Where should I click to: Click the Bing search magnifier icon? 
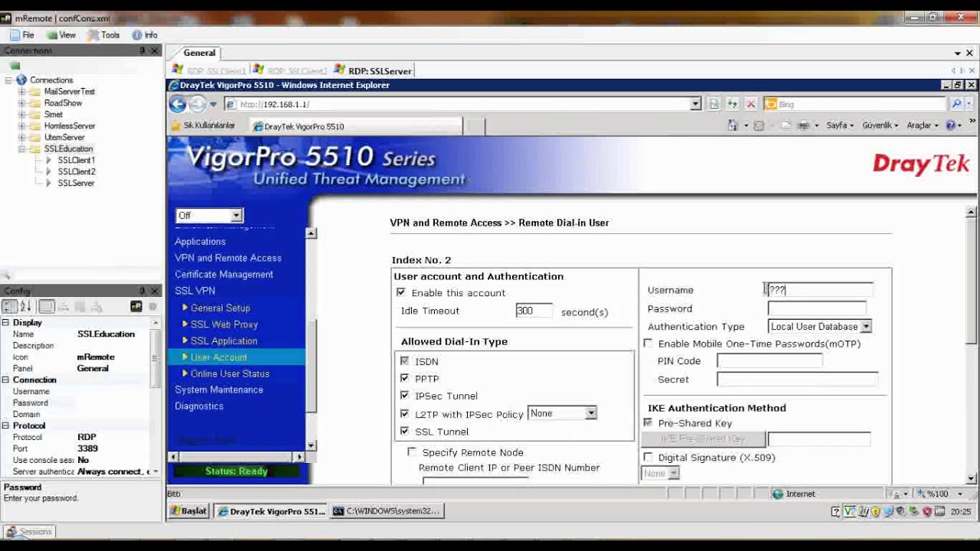[956, 104]
